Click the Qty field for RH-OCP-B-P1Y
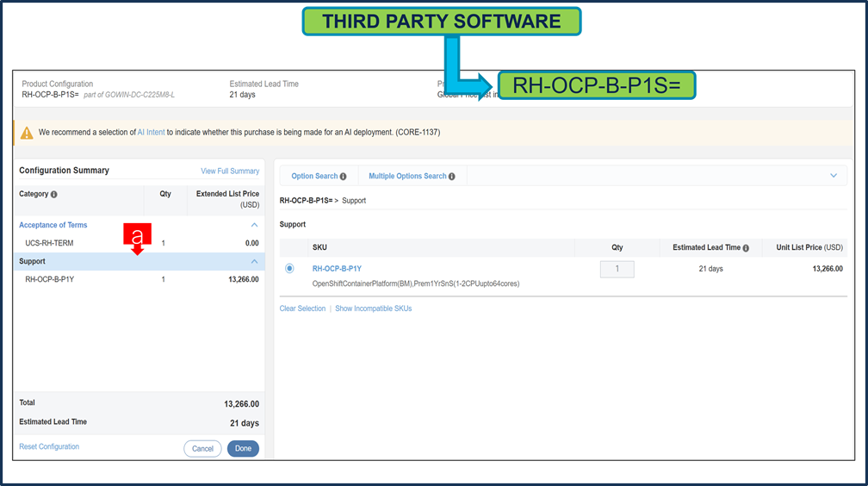 (617, 269)
